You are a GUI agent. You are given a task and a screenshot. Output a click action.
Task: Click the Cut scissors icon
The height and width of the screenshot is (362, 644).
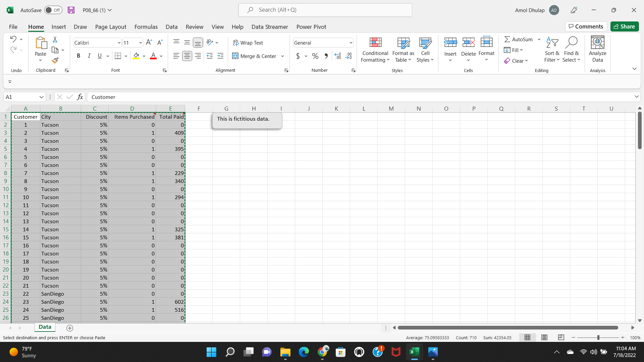click(x=55, y=40)
